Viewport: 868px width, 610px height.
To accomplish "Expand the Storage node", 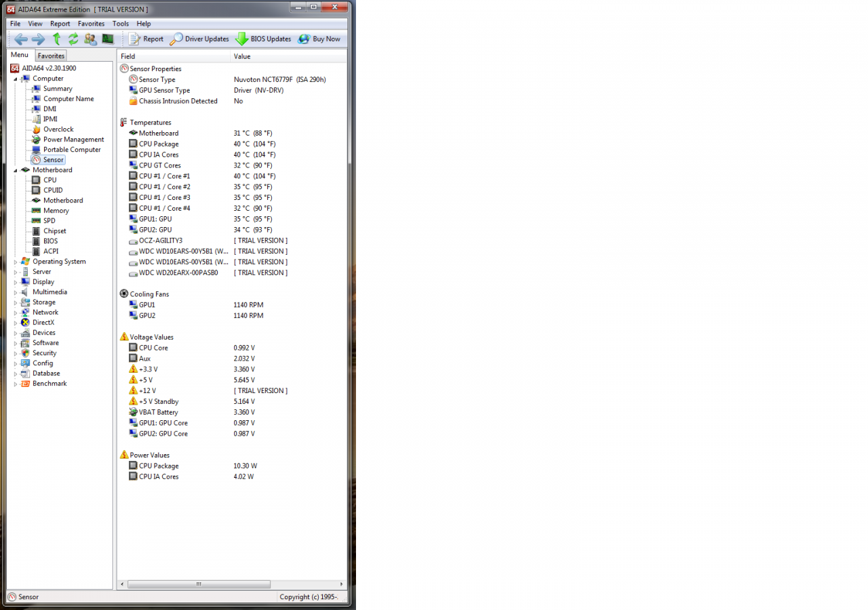I will pyautogui.click(x=16, y=302).
